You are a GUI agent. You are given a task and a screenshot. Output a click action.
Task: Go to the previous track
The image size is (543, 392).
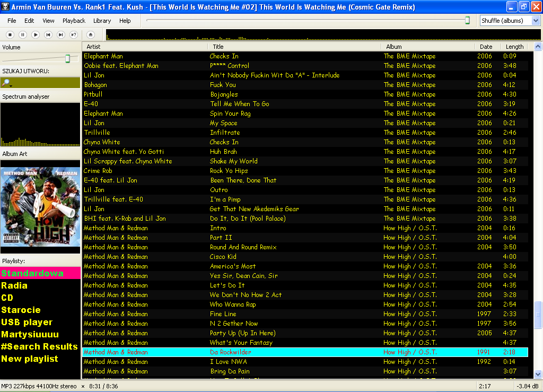[x=48, y=34]
